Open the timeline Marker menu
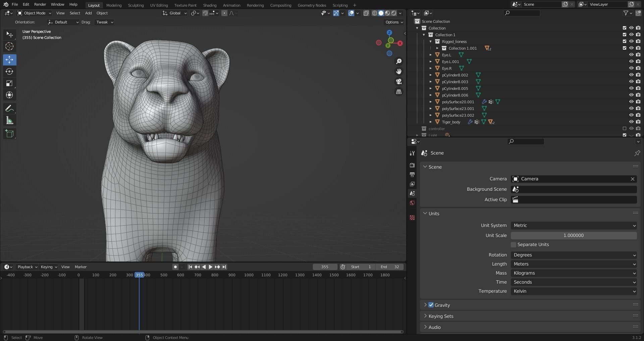This screenshot has height=341, width=644. point(80,267)
